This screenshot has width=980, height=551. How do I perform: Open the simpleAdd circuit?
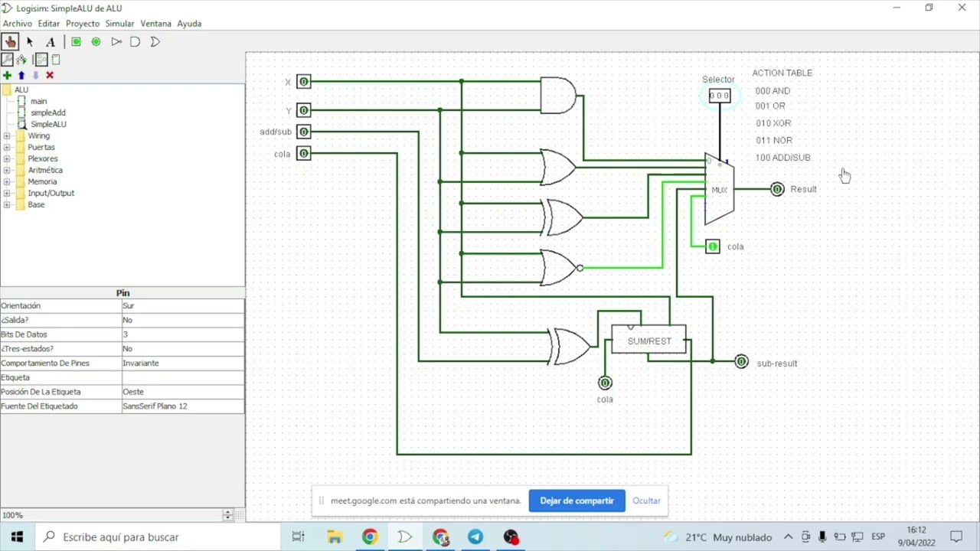pyautogui.click(x=47, y=112)
